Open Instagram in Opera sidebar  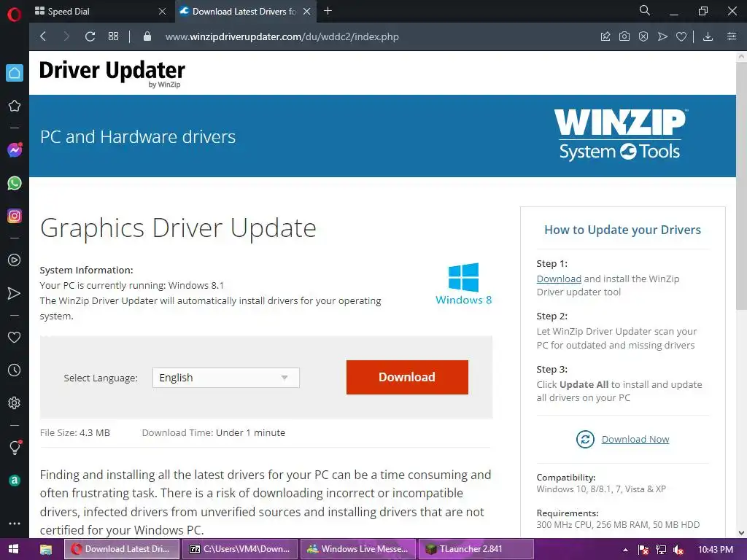pyautogui.click(x=15, y=216)
